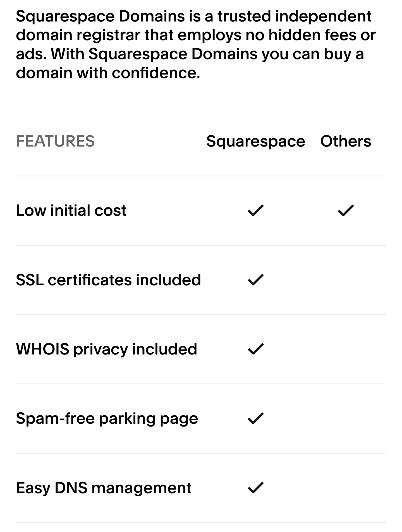Select the Squarespace column header

255,141
